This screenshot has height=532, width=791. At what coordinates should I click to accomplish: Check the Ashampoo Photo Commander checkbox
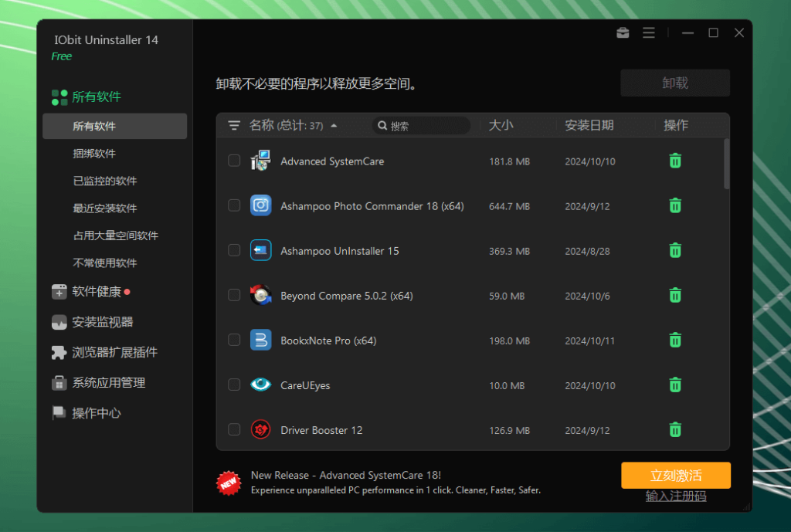234,205
